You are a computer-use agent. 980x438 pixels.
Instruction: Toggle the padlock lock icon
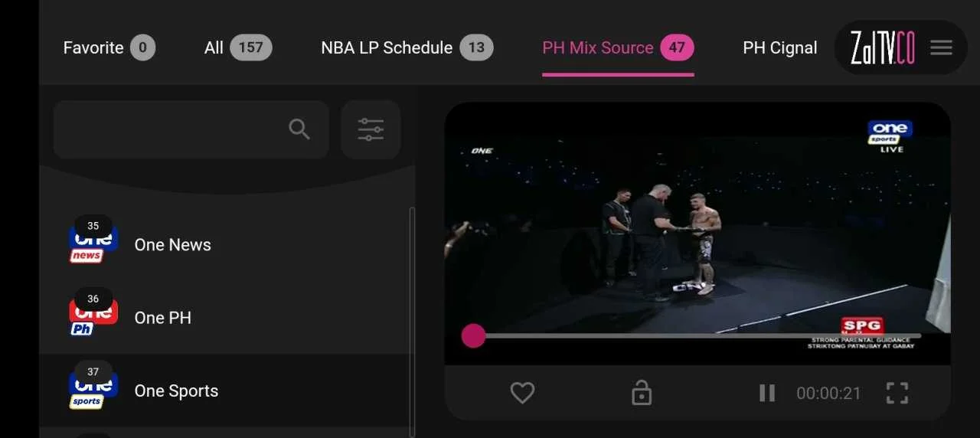(x=641, y=393)
